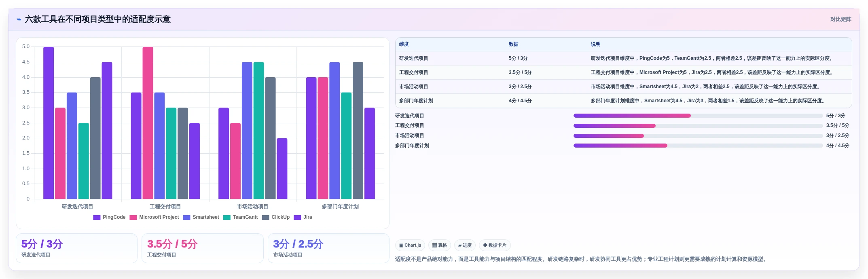
Task: Click the TeamGantt bar in 多部门年度计划 group
Action: 346,146
